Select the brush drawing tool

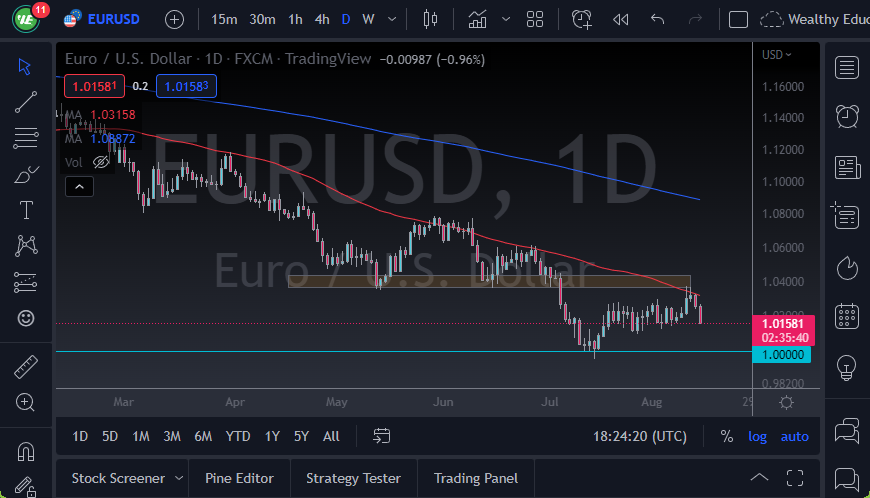[x=26, y=175]
